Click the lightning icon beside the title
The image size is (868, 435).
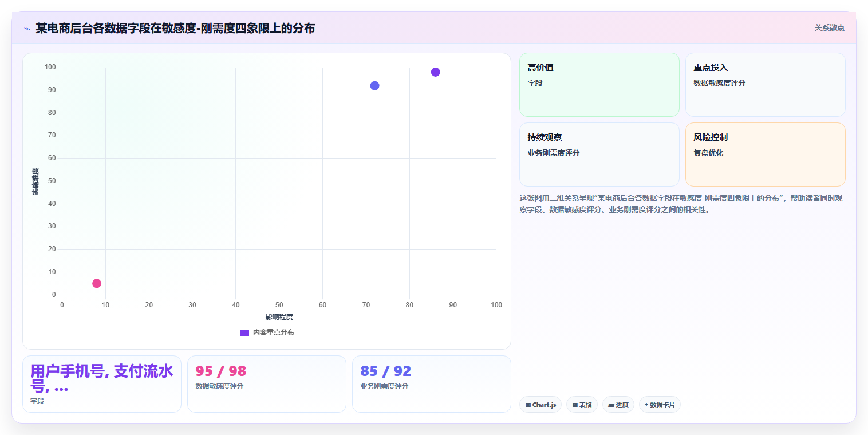tap(27, 29)
